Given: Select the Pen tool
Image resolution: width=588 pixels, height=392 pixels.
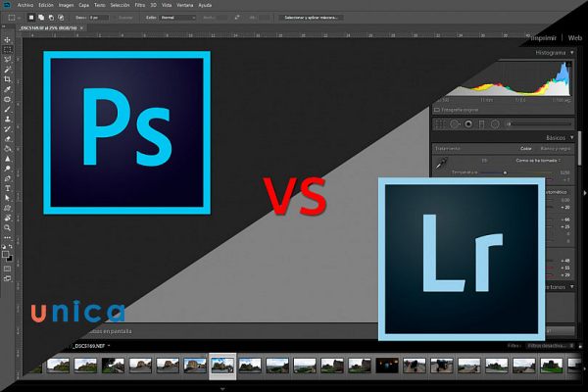Looking at the screenshot, I should tap(8, 178).
